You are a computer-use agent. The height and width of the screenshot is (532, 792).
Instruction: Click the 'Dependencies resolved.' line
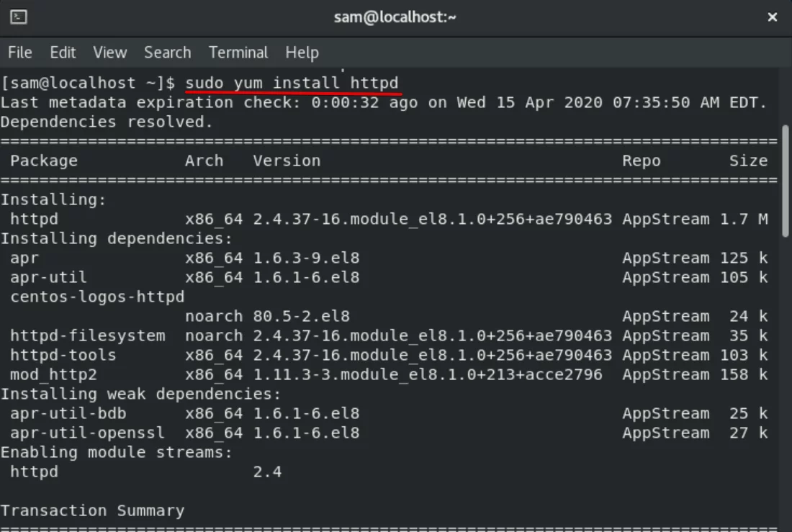(107, 122)
